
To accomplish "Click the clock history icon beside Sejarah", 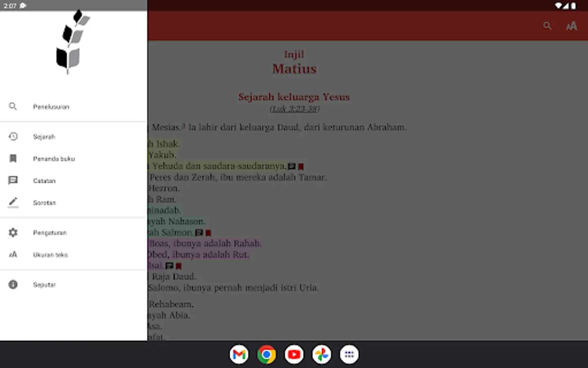I will pos(13,137).
